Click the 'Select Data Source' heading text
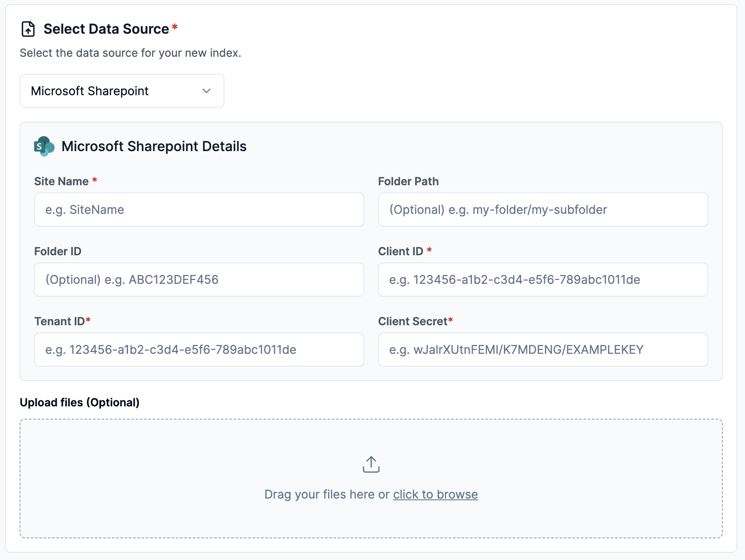Image resolution: width=745 pixels, height=560 pixels. point(106,29)
